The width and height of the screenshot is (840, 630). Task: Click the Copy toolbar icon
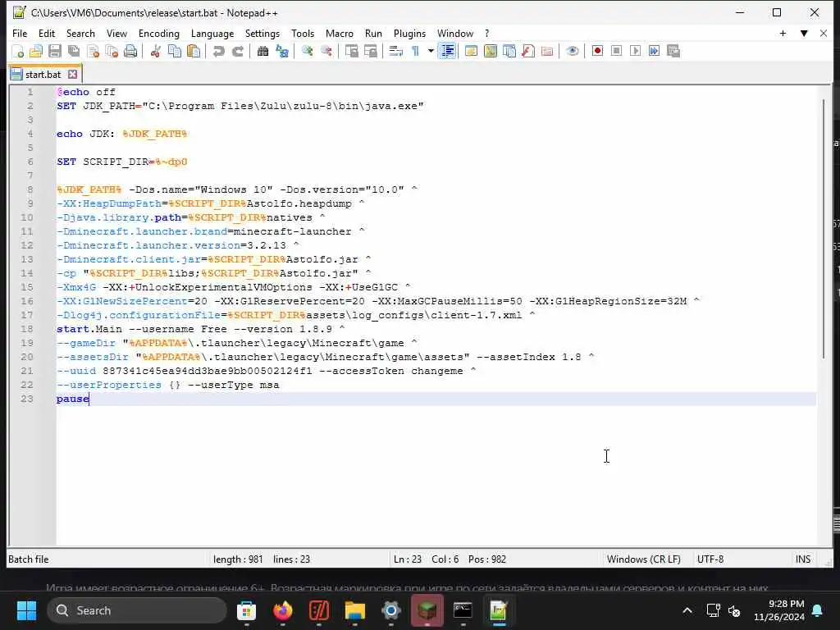pos(175,52)
